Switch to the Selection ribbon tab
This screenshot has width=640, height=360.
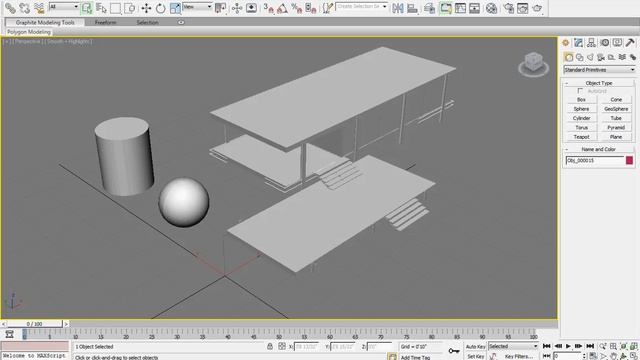pos(147,22)
